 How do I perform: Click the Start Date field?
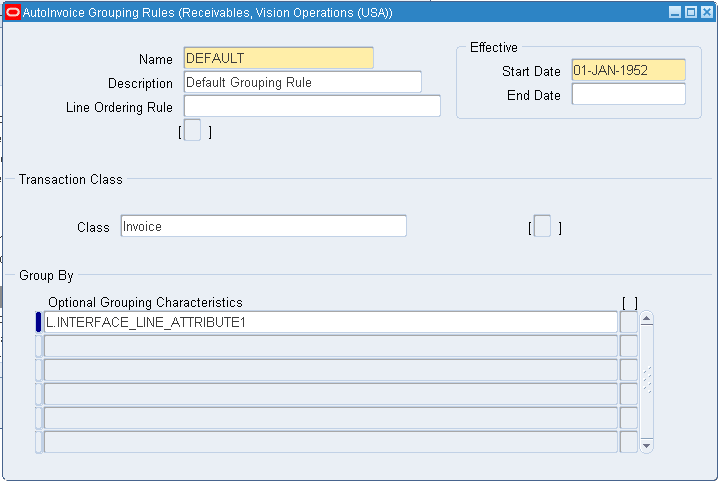(x=628, y=70)
